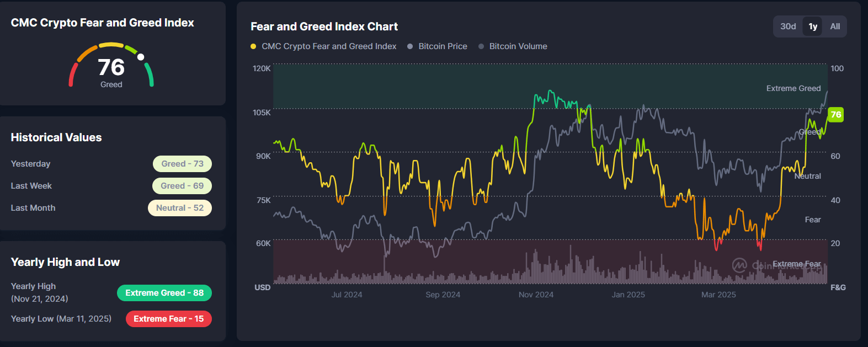The image size is (868, 347).
Task: Click the Fear and Greed Index Chart title
Action: coord(324,26)
